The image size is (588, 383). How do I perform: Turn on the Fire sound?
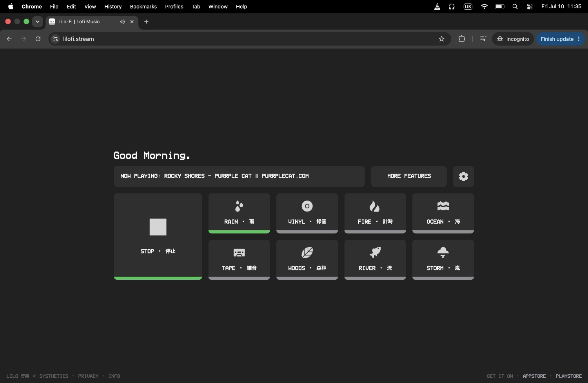[x=375, y=213]
